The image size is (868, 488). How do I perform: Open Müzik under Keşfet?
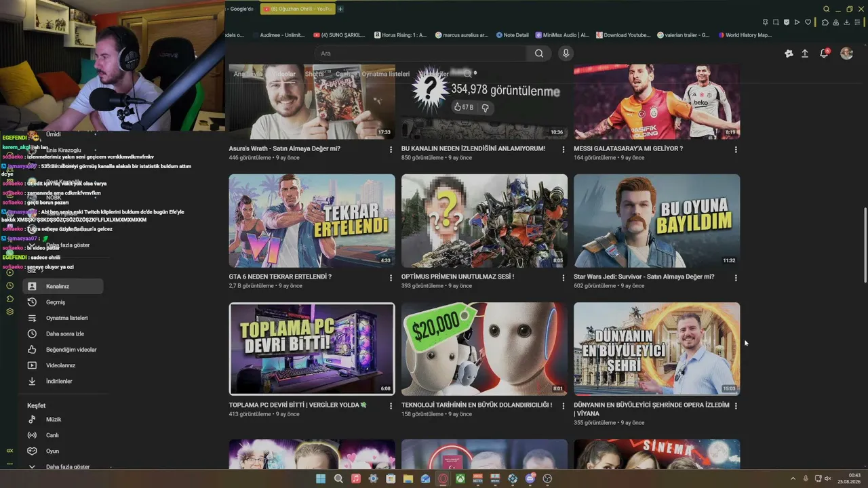pos(63,420)
